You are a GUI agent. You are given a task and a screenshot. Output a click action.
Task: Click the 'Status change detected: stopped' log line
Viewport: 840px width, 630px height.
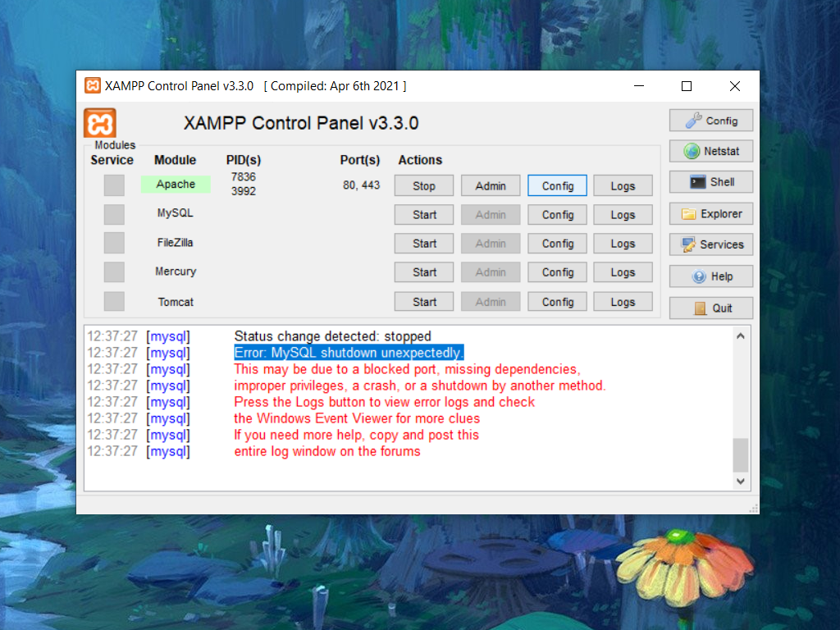pyautogui.click(x=333, y=336)
